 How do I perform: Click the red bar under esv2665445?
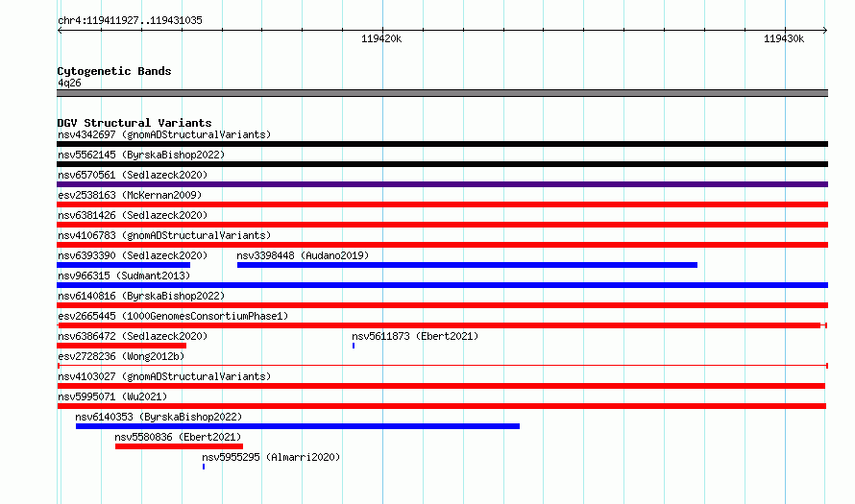click(x=442, y=325)
